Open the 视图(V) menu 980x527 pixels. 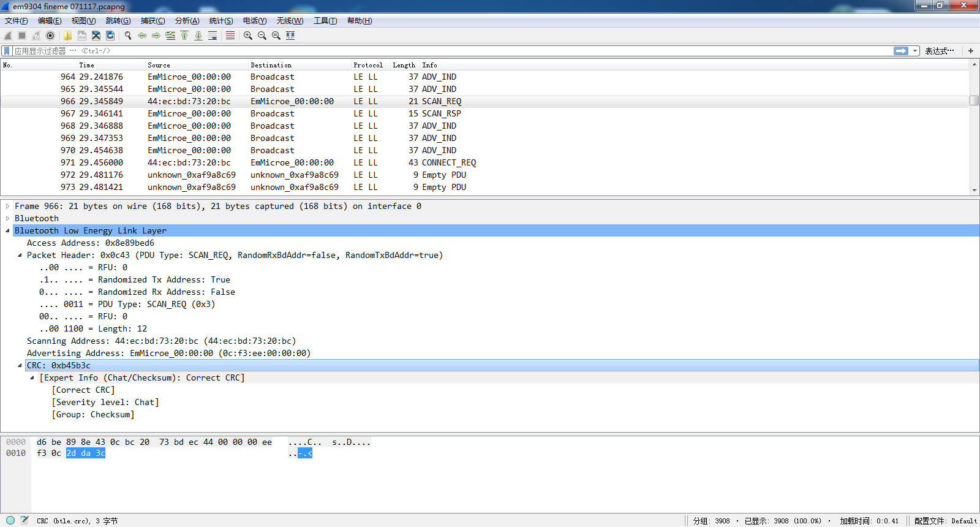click(x=83, y=21)
